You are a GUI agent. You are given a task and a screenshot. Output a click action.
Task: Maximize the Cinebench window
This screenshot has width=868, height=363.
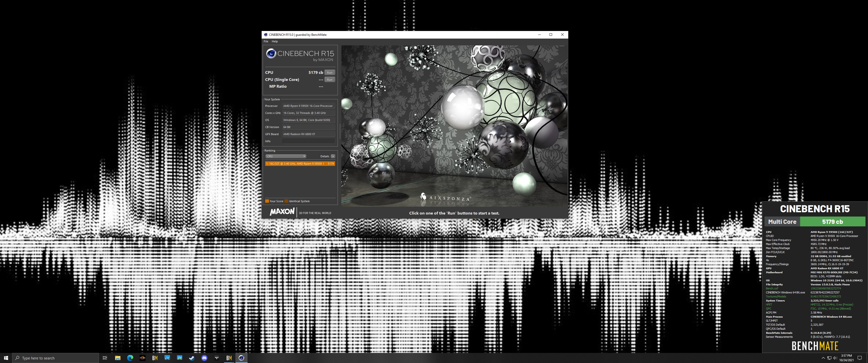551,35
